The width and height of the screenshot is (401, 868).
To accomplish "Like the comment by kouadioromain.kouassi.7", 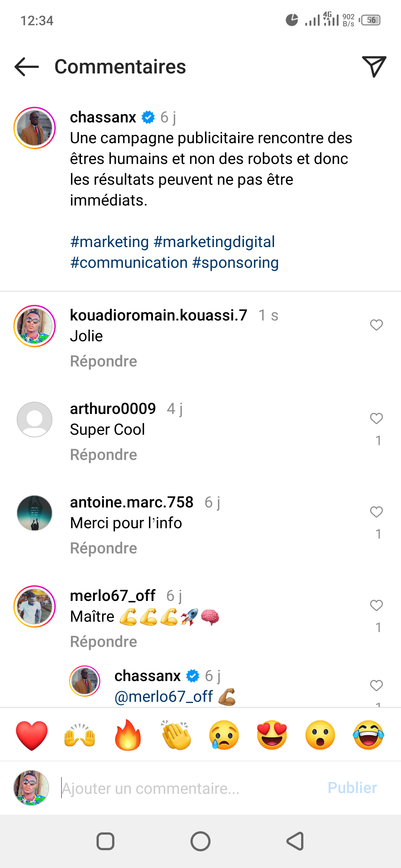I will (x=376, y=325).
